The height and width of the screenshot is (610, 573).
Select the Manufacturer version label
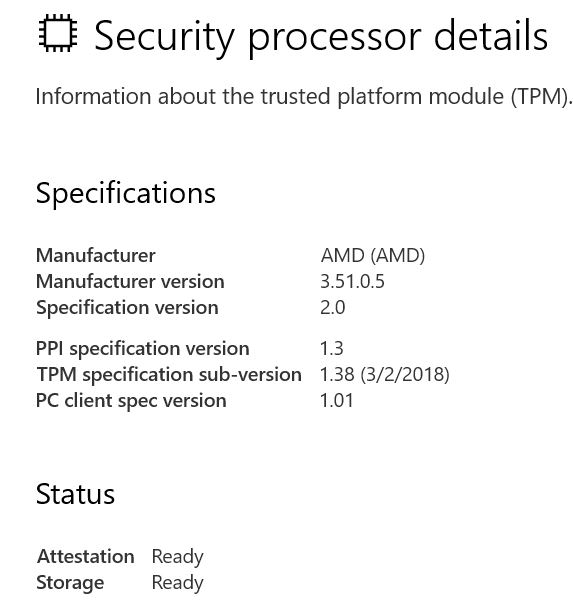point(130,281)
